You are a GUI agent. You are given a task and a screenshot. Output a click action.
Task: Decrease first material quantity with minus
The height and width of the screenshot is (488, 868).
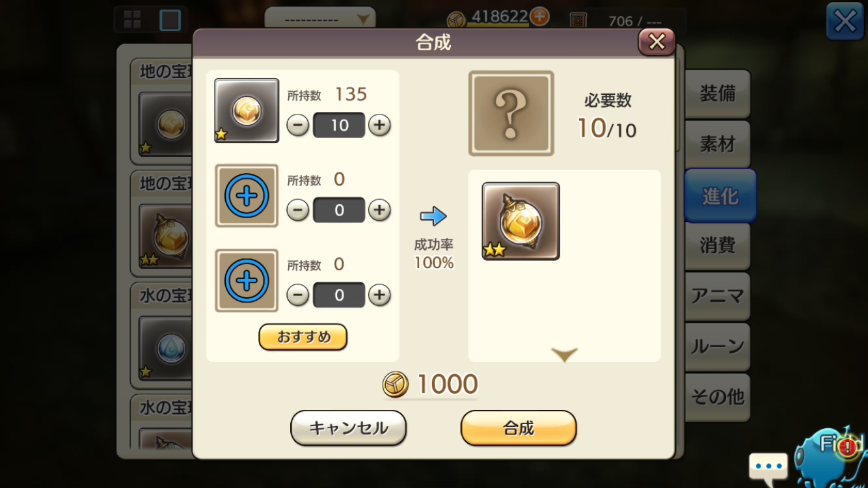(298, 125)
